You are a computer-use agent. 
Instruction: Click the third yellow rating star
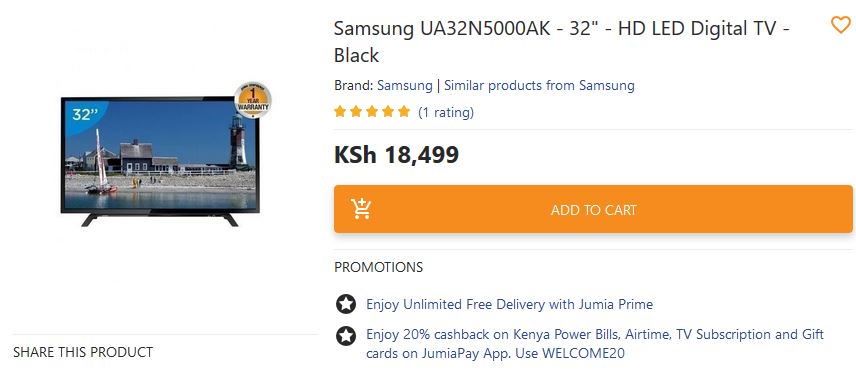click(x=372, y=112)
